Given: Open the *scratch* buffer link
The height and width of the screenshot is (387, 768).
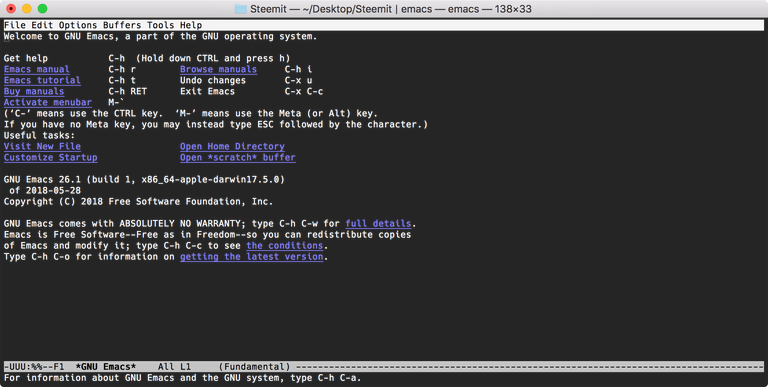Looking at the screenshot, I should [x=238, y=158].
